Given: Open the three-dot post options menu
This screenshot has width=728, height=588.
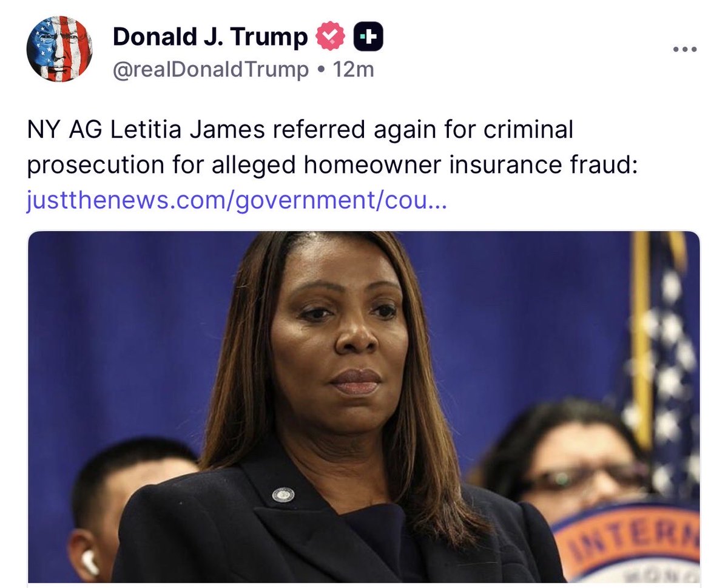Looking at the screenshot, I should (x=685, y=49).
